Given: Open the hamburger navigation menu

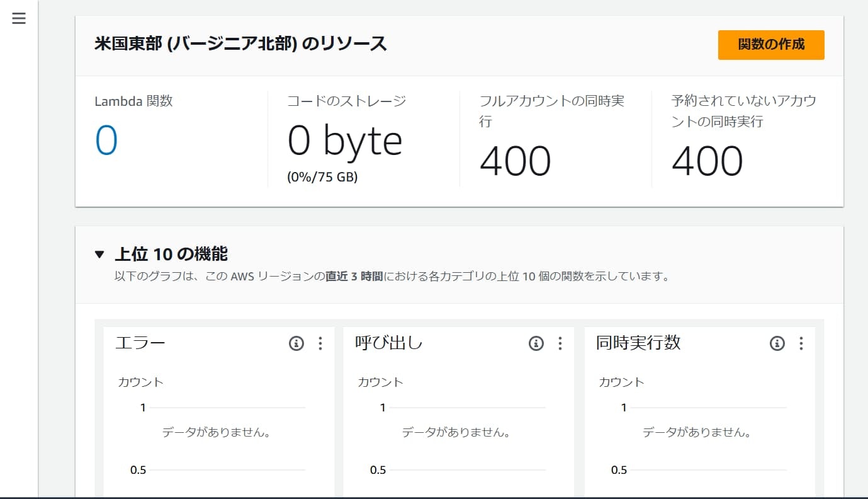Looking at the screenshot, I should pyautogui.click(x=19, y=19).
